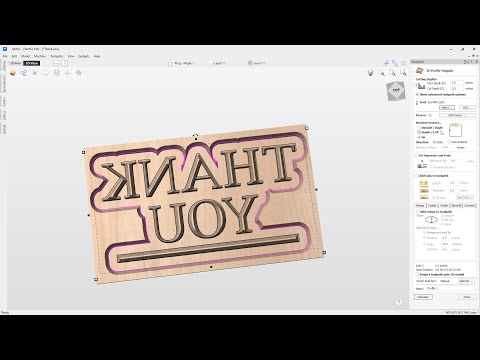Click the ramp type oval diagram
The image size is (480, 360).
coord(431,220)
